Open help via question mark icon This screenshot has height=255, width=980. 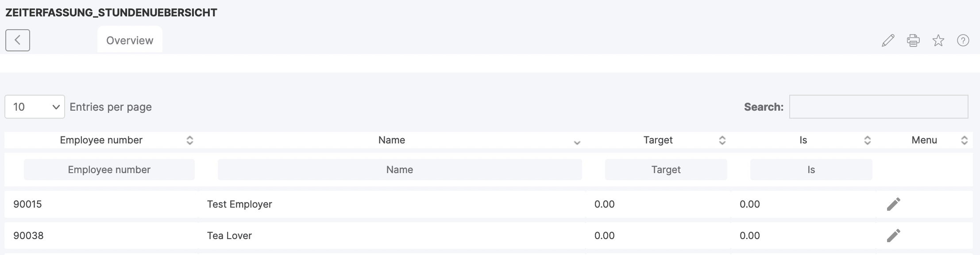(x=963, y=41)
